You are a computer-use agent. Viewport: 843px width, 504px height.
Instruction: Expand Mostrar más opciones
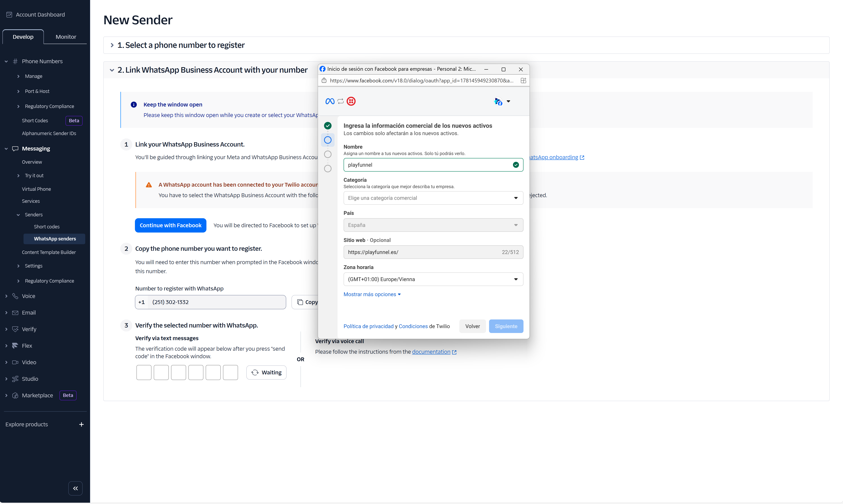click(x=372, y=294)
